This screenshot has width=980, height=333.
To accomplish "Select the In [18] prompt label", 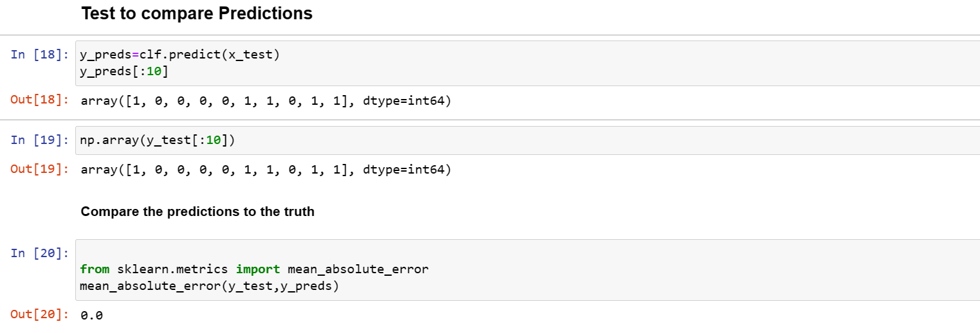I will (x=39, y=55).
